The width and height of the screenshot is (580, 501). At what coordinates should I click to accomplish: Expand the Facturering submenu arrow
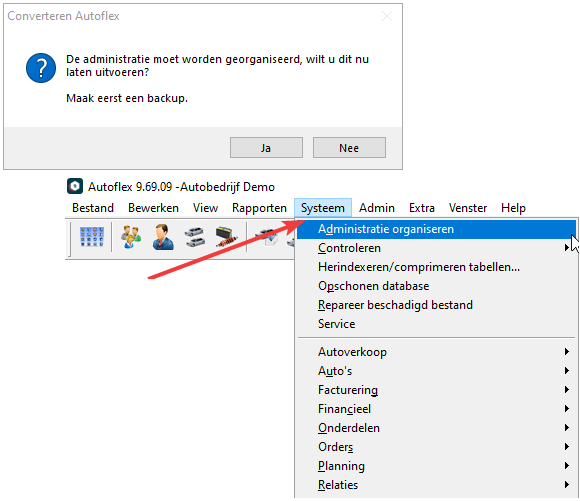[x=567, y=389]
